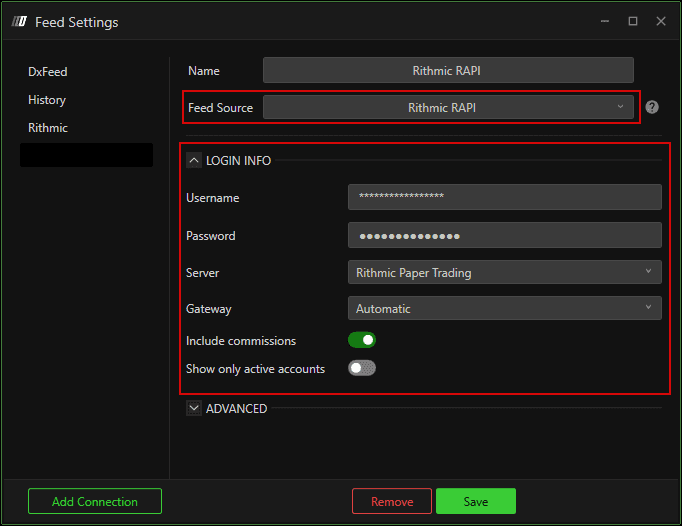Select the DxFeed connection

tap(47, 72)
